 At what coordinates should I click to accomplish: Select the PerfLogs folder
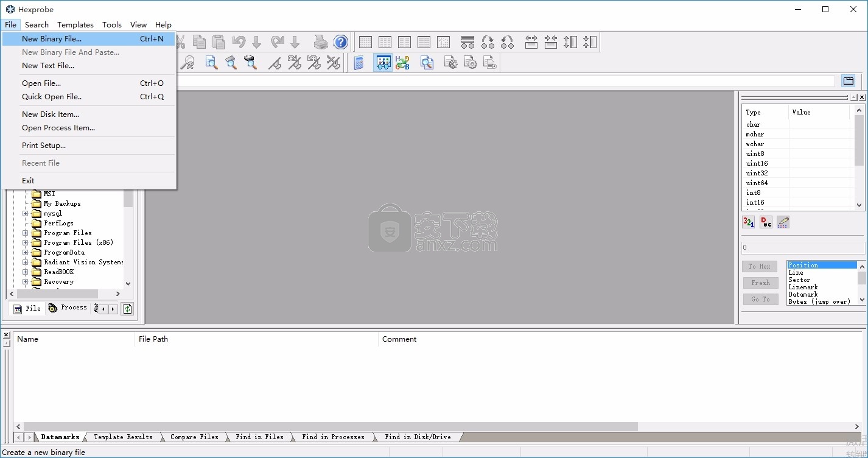point(58,224)
